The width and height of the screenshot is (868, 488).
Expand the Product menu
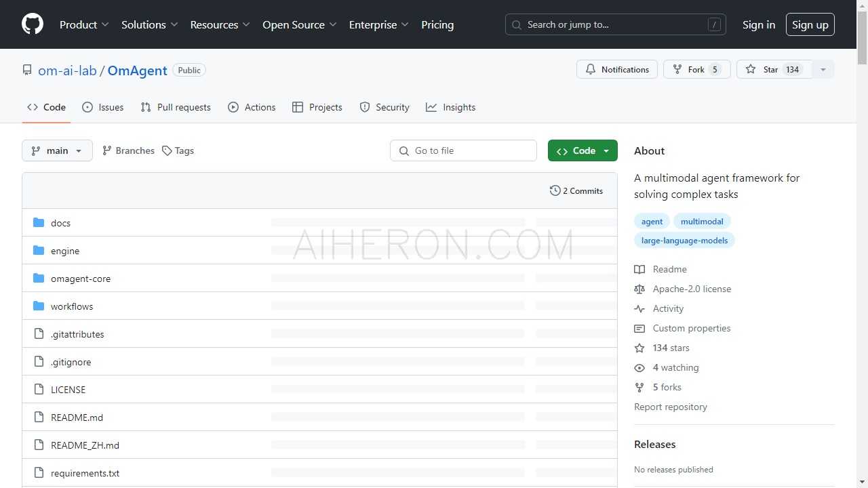coord(84,24)
